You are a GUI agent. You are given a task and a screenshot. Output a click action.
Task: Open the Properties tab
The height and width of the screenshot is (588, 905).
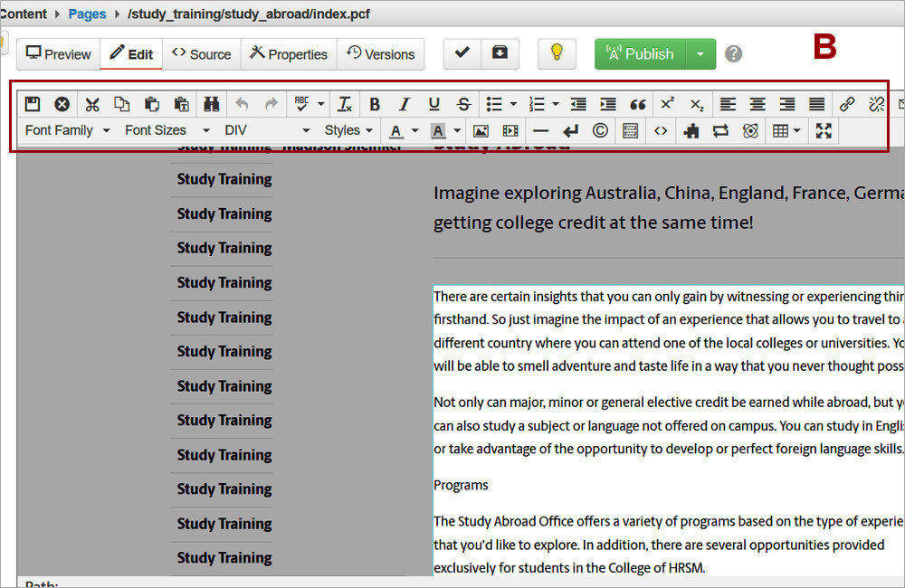[x=289, y=53]
